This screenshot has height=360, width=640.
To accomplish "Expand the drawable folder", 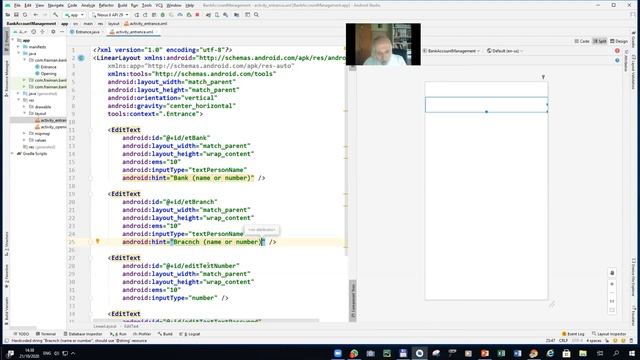I will tap(24, 107).
